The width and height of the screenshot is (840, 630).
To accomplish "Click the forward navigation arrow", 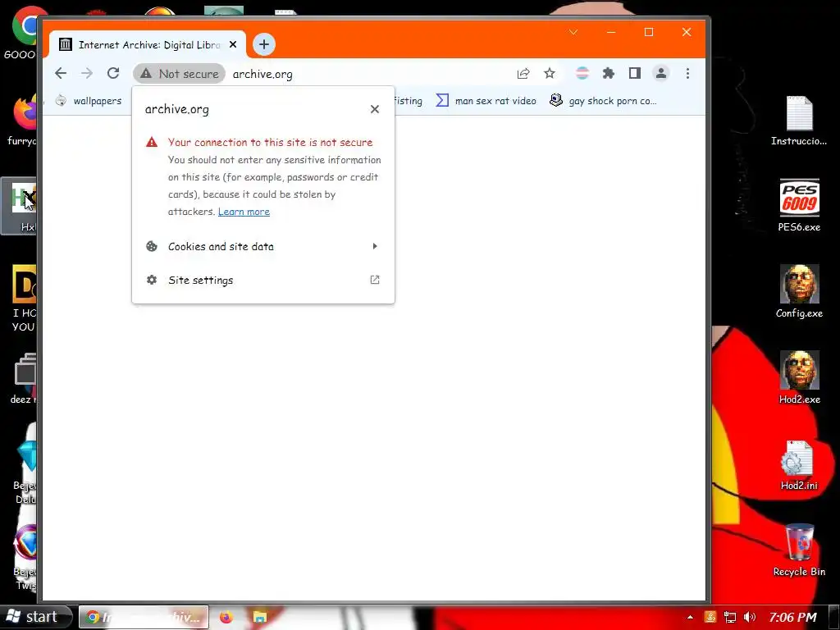I will click(87, 73).
